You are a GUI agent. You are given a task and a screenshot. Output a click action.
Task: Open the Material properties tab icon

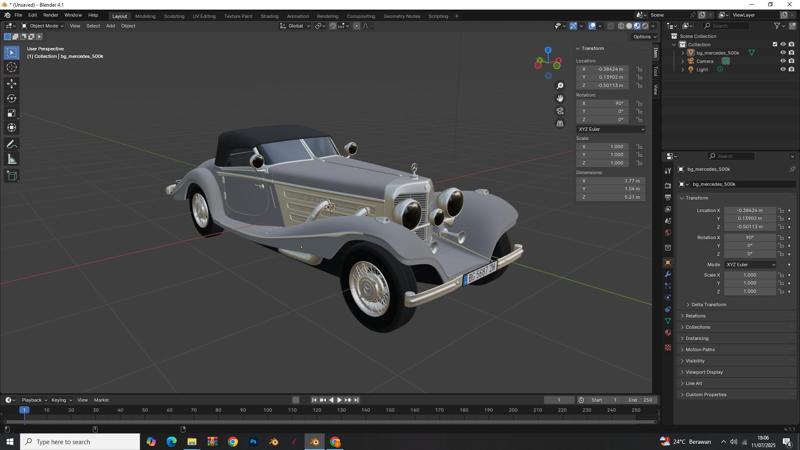pos(668,333)
